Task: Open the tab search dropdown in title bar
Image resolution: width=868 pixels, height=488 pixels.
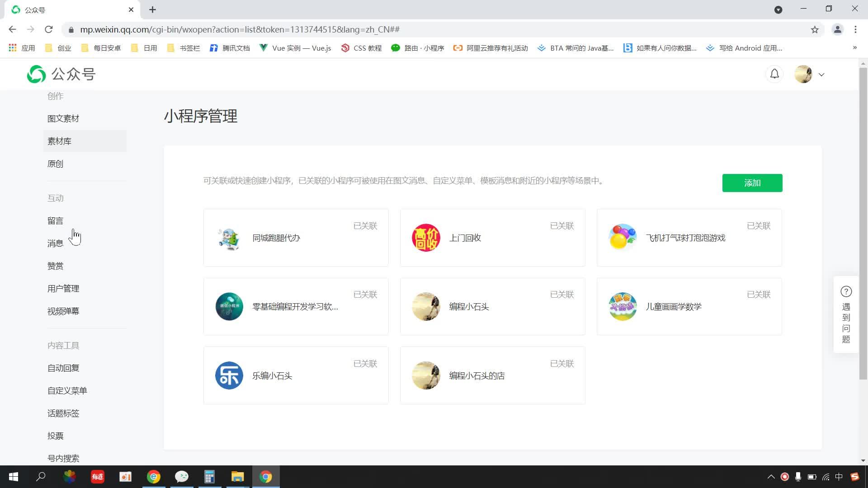Action: coord(778,9)
